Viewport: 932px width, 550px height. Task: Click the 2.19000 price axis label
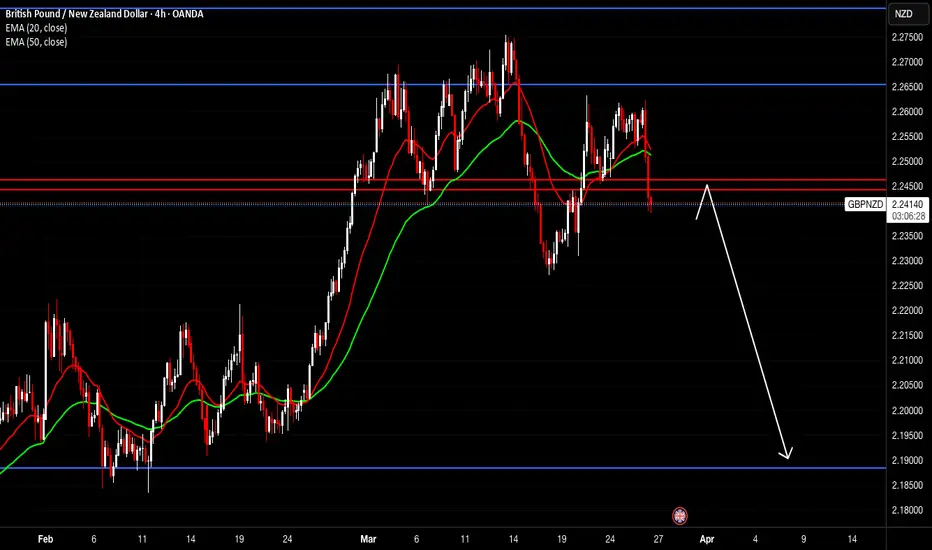click(x=907, y=460)
